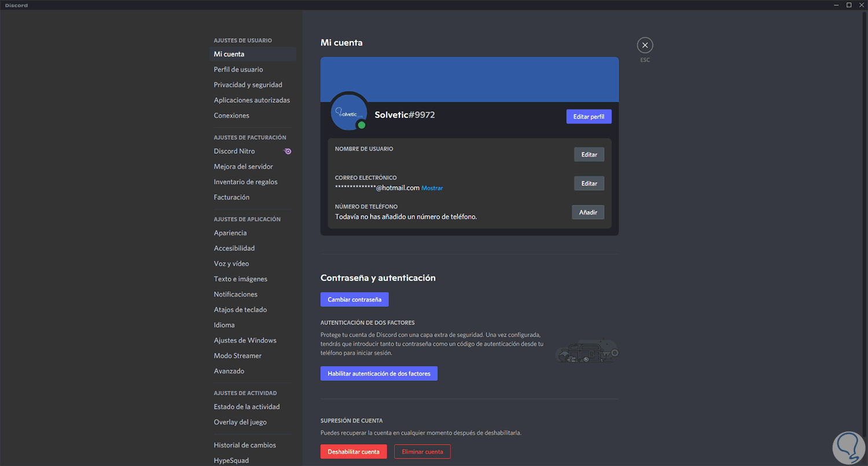This screenshot has width=868, height=466.
Task: Click the Solvetic profile avatar
Action: (350, 112)
